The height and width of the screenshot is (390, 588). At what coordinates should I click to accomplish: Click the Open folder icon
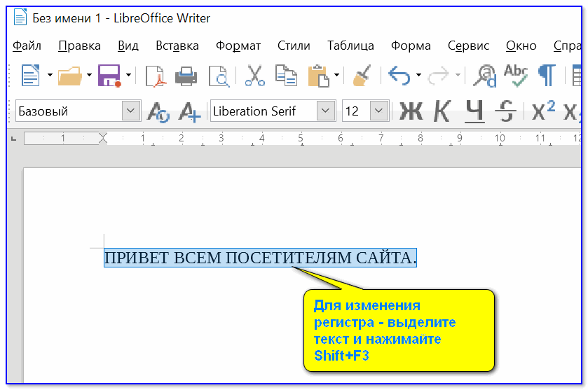tap(70, 75)
